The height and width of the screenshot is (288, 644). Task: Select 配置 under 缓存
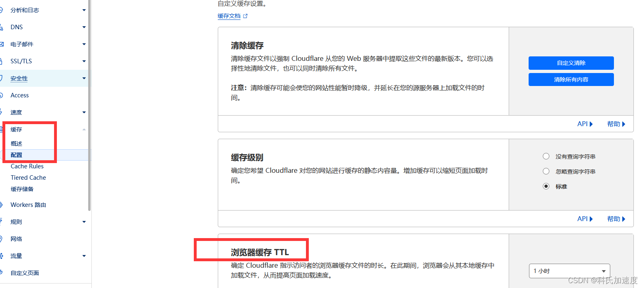(x=16, y=155)
